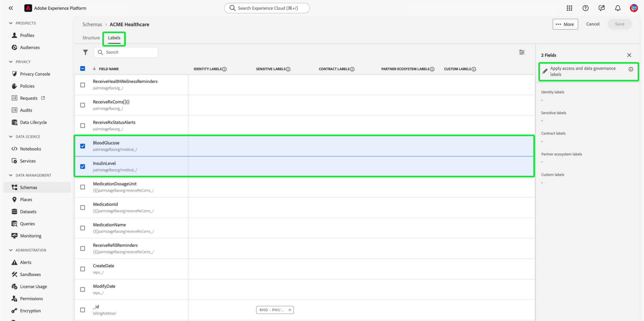Collapse the Data Science section

[11, 137]
